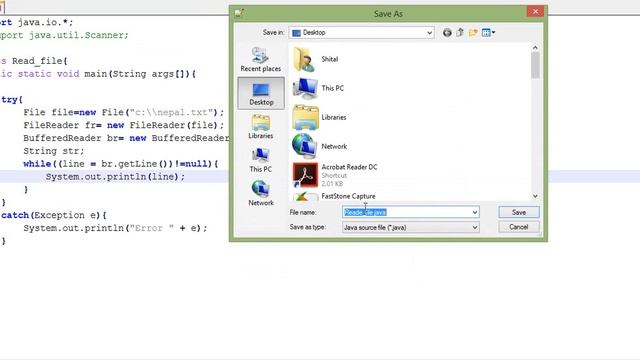This screenshot has width=640, height=360.
Task: Click the 'catch(Exception e){' line in editor
Action: 54,215
